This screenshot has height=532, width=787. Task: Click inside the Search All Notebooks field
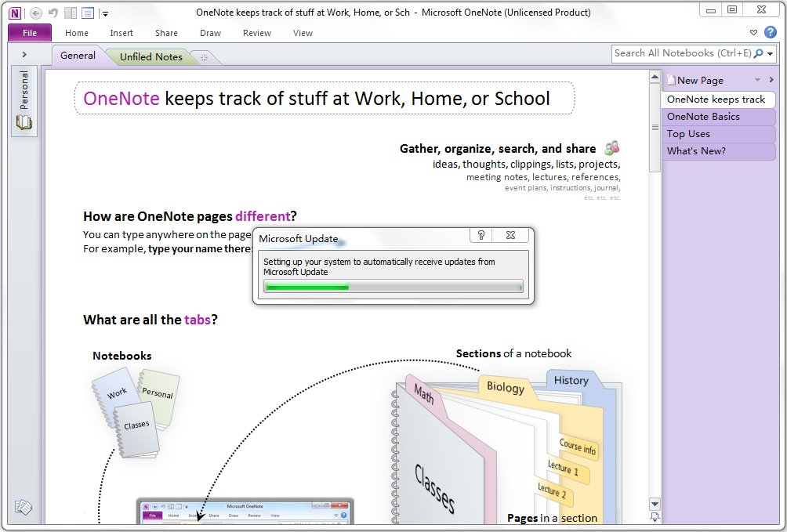pos(682,53)
